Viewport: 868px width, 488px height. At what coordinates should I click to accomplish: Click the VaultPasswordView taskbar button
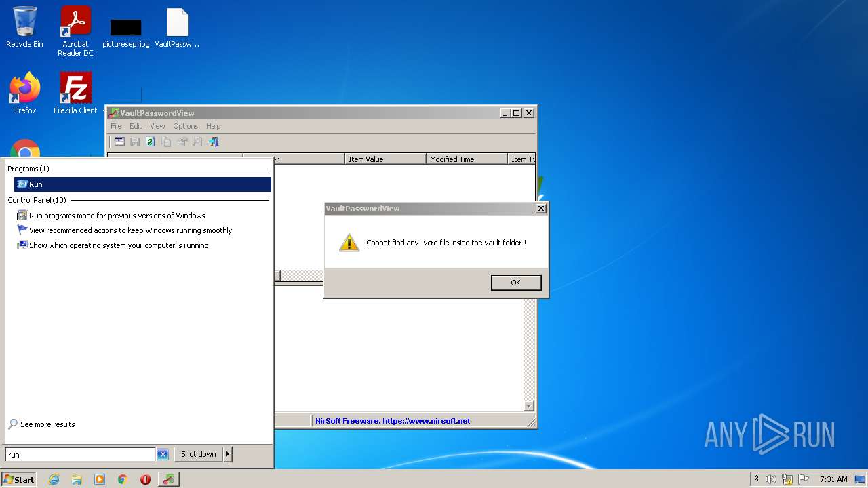pyautogui.click(x=169, y=479)
